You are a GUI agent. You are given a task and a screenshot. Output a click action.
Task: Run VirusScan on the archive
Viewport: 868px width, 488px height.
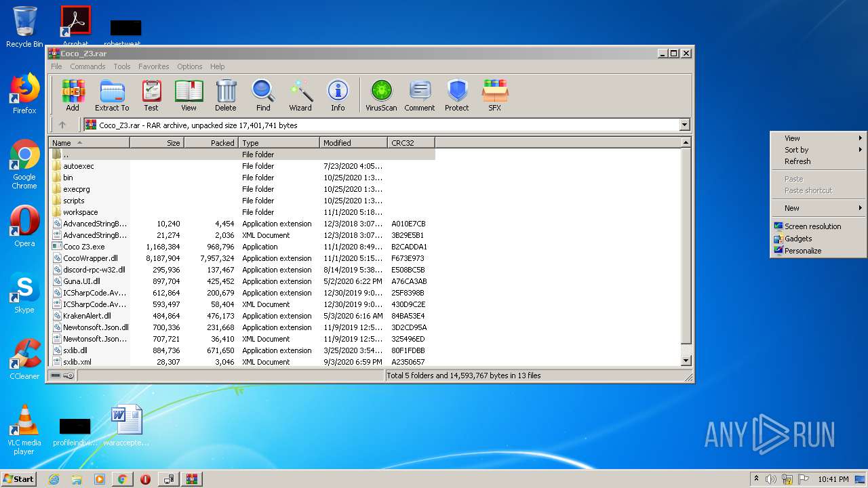[x=381, y=95]
